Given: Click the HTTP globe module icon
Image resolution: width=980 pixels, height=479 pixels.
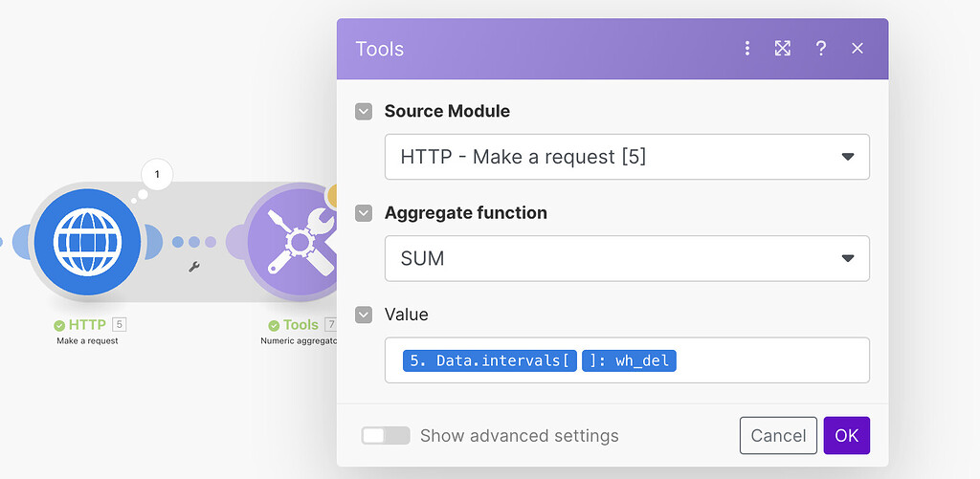Looking at the screenshot, I should point(89,241).
